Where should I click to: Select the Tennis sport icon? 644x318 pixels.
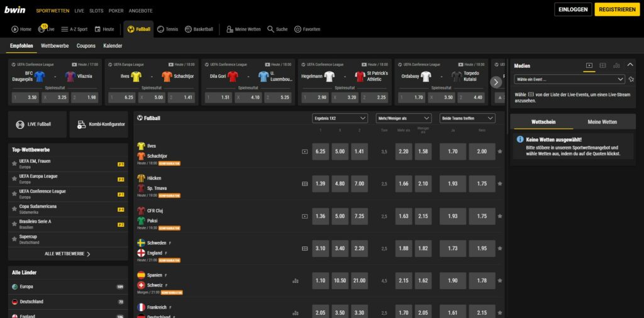point(167,29)
